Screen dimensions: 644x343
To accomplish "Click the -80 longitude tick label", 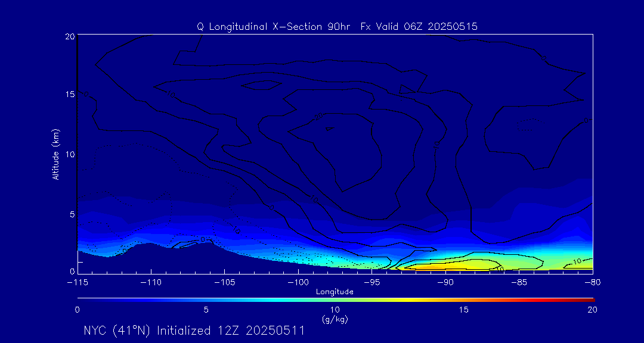I will [x=592, y=283].
